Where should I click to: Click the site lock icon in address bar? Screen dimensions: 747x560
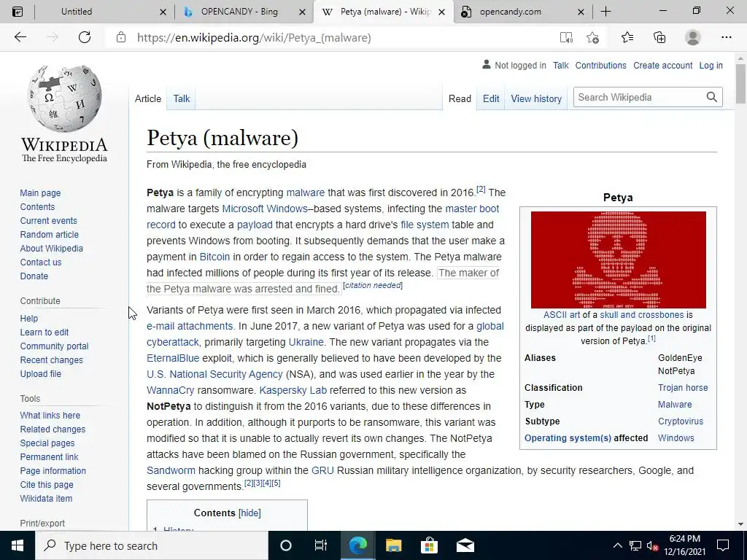coord(121,37)
